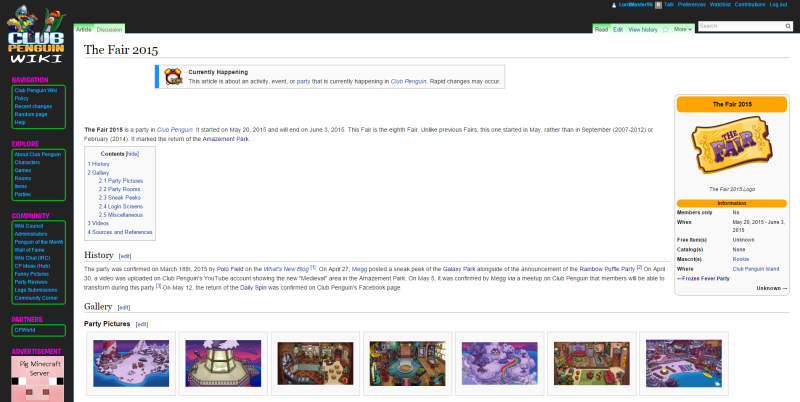
Task: Click Log out
Action: tap(779, 5)
